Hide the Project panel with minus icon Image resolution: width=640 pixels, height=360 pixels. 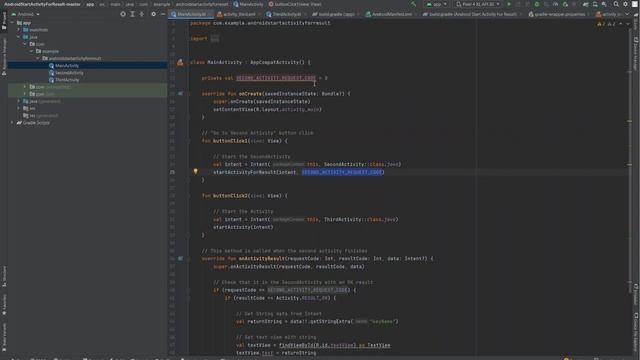point(162,14)
